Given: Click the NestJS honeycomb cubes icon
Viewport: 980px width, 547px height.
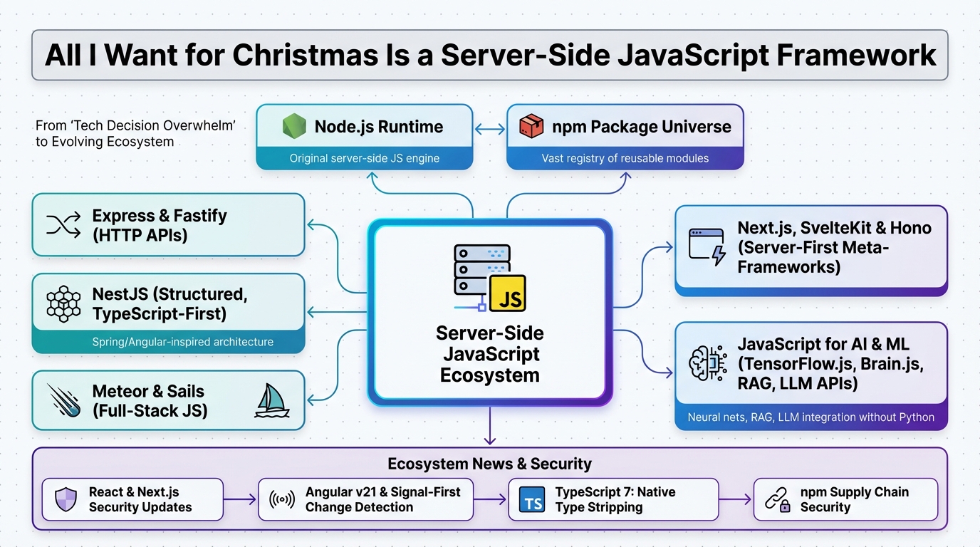Looking at the screenshot, I should point(64,304).
